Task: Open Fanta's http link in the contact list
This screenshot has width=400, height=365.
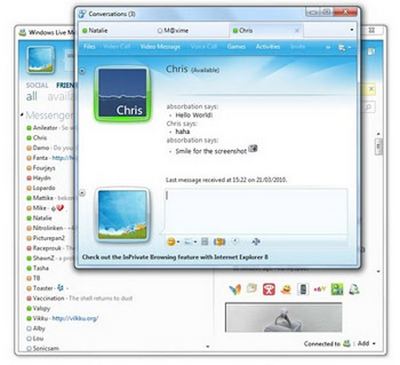Action: pos(65,158)
